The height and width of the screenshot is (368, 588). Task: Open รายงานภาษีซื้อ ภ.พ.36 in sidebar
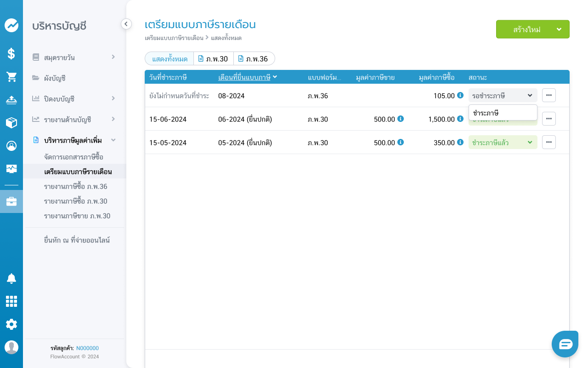click(x=76, y=186)
